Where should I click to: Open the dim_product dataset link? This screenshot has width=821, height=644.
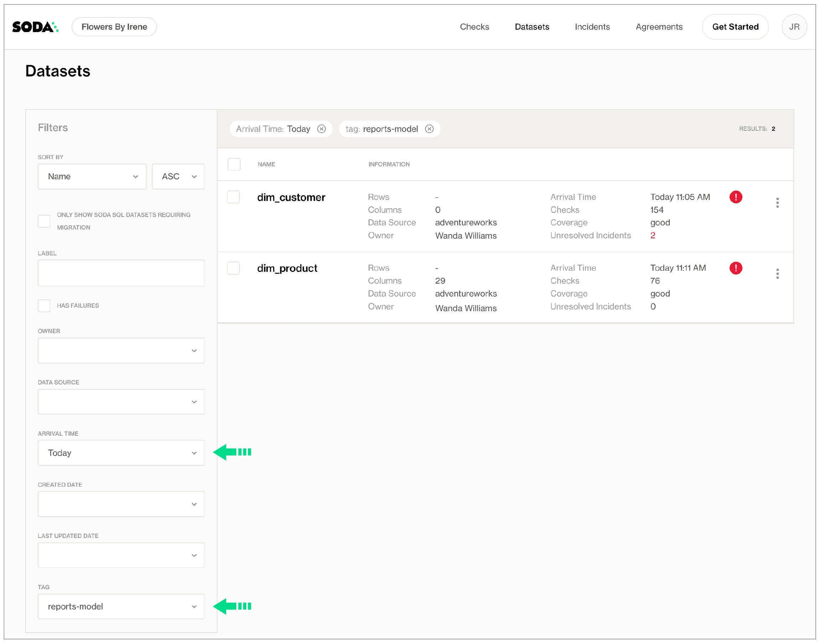coord(287,269)
